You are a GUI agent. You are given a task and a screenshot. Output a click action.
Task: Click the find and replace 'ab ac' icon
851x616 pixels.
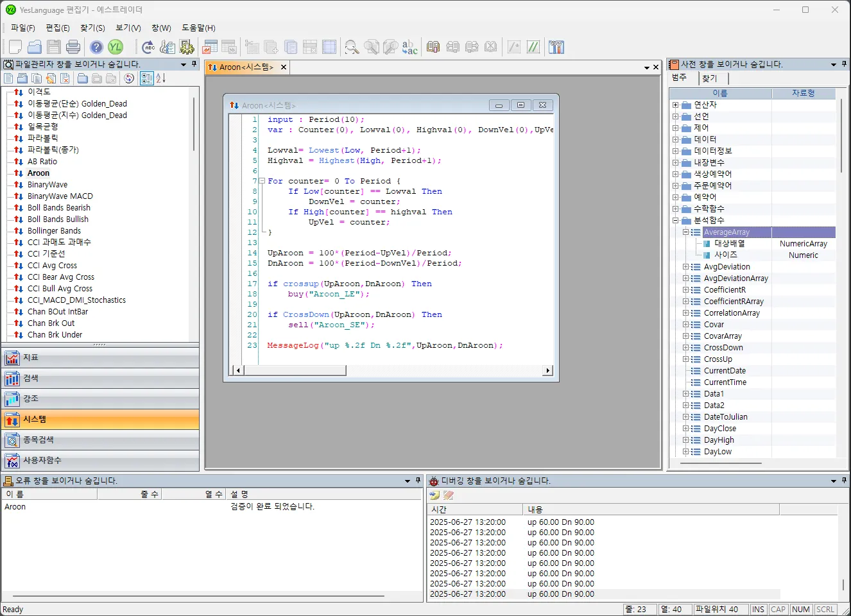[x=409, y=47]
